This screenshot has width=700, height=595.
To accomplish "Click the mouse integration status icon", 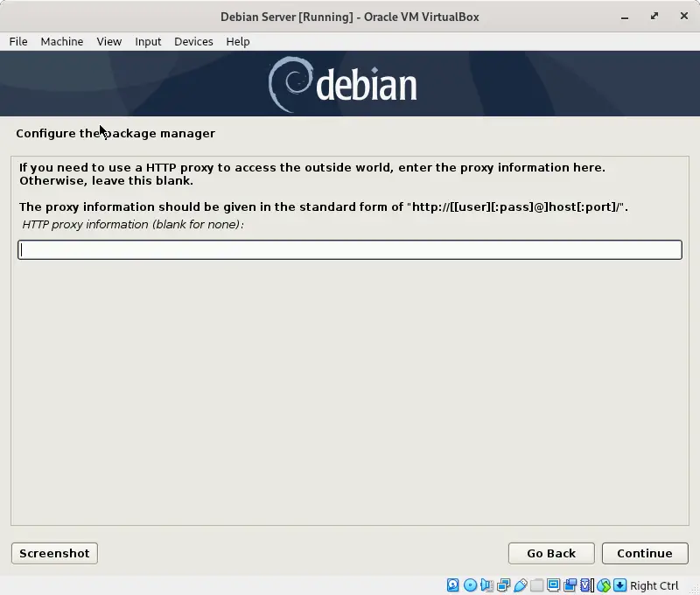I will 604,584.
